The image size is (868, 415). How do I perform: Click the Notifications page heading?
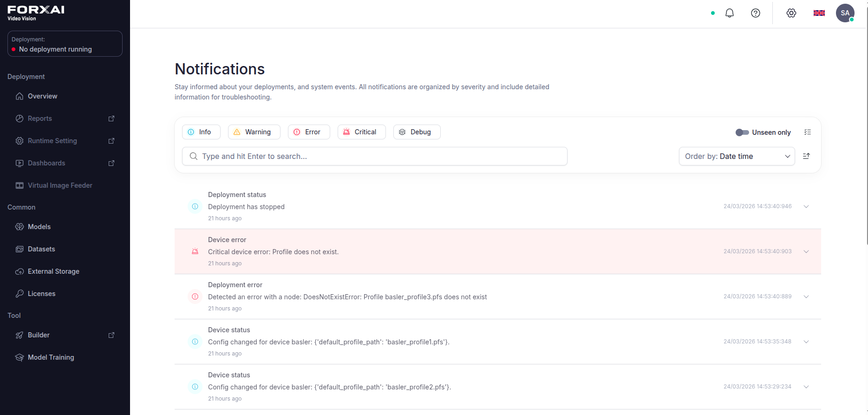(220, 69)
